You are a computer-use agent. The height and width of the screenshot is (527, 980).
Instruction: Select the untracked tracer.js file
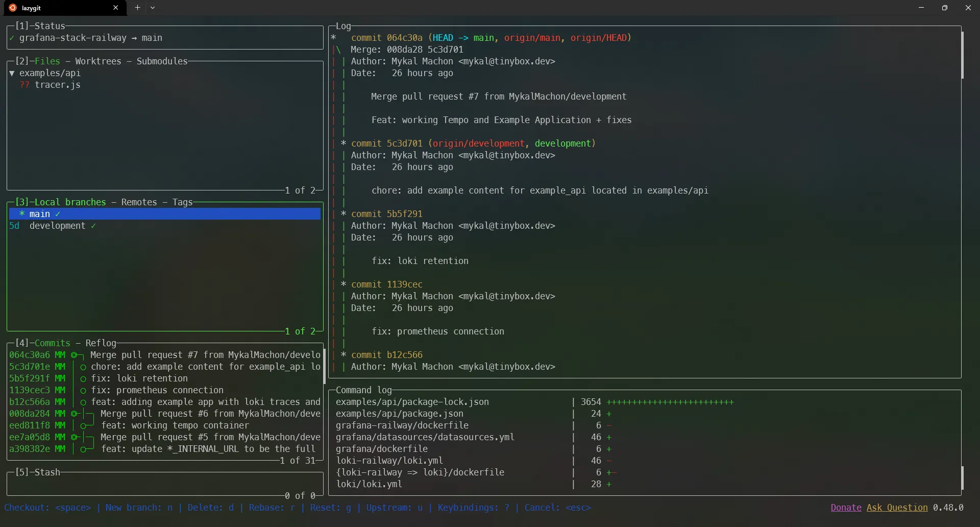tap(50, 85)
